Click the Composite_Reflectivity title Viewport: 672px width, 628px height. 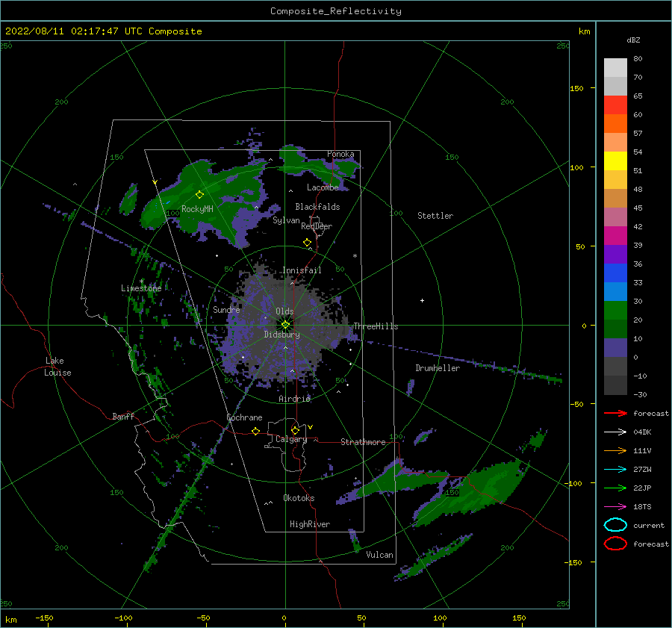tap(336, 11)
